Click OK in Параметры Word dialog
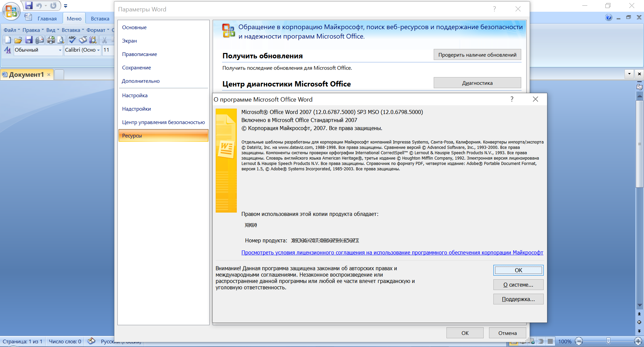This screenshot has width=644, height=347. [465, 333]
